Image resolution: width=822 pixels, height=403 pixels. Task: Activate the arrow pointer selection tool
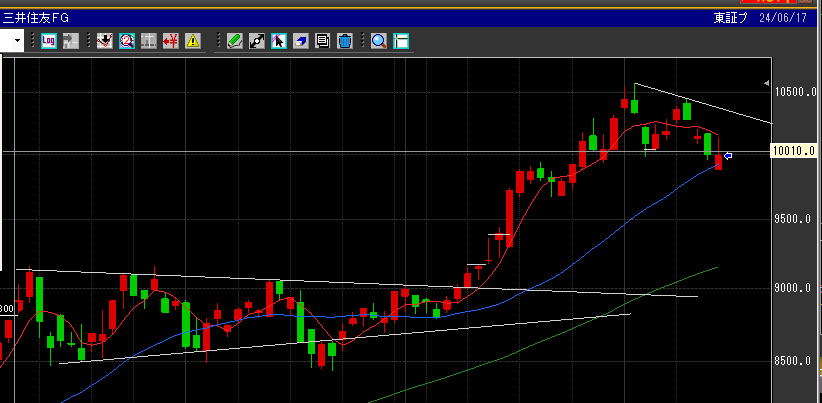pyautogui.click(x=278, y=41)
